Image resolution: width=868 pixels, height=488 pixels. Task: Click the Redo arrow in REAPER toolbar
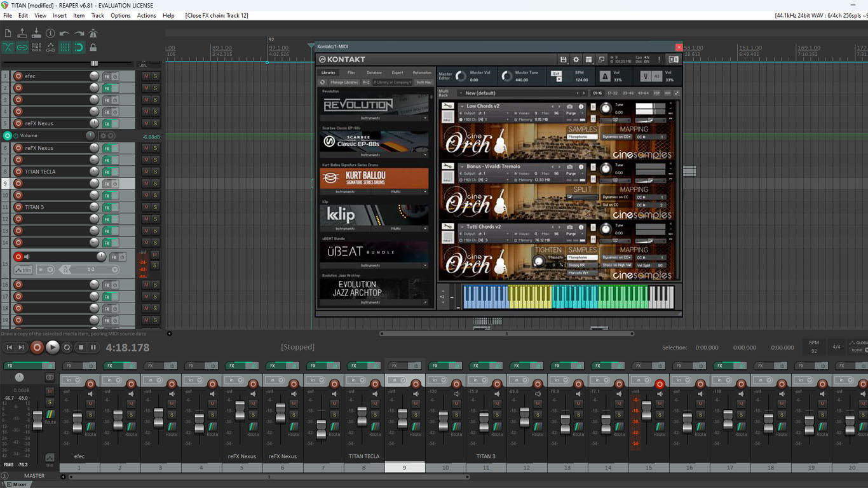[x=79, y=34]
